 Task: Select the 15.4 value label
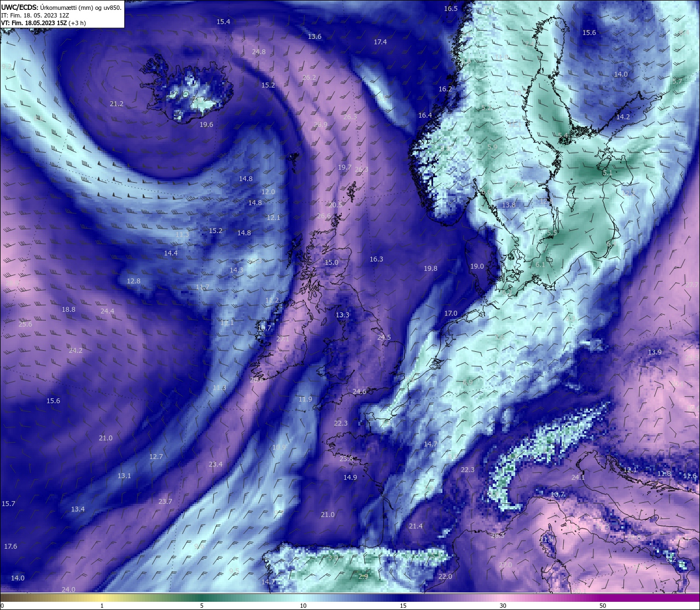click(223, 22)
